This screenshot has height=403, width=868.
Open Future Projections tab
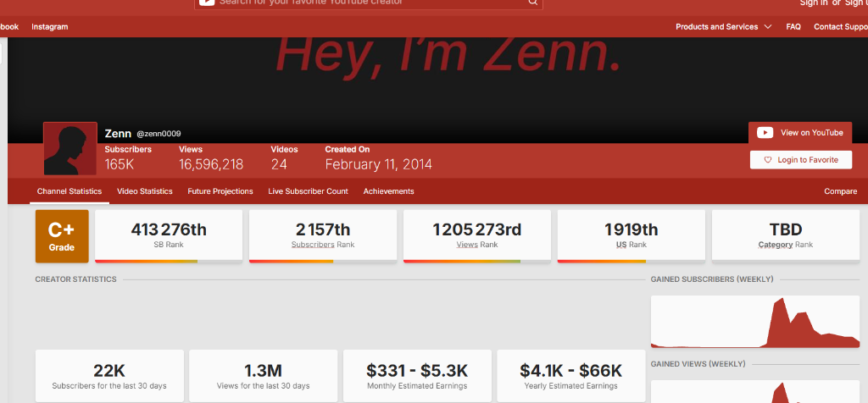(220, 191)
